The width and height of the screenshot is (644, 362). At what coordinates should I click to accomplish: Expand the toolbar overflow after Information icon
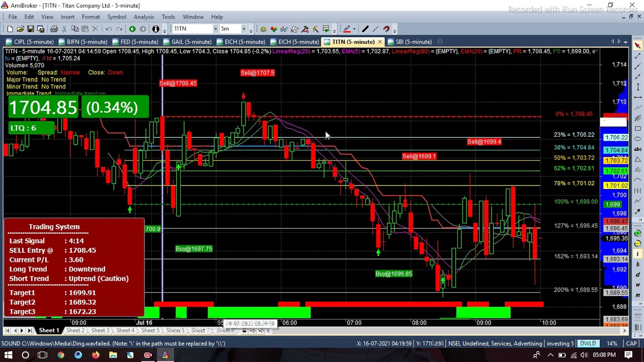pos(165,31)
